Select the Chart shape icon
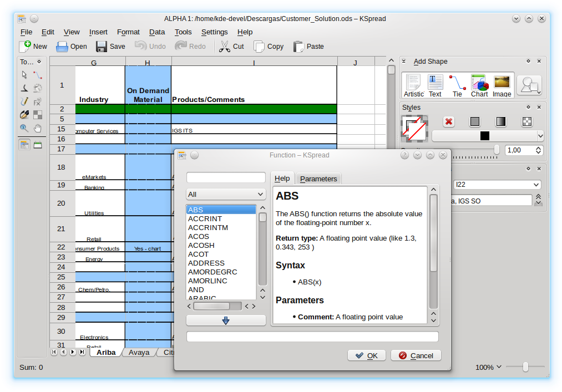Image resolution: width=562 pixels, height=392 pixels. click(x=479, y=85)
